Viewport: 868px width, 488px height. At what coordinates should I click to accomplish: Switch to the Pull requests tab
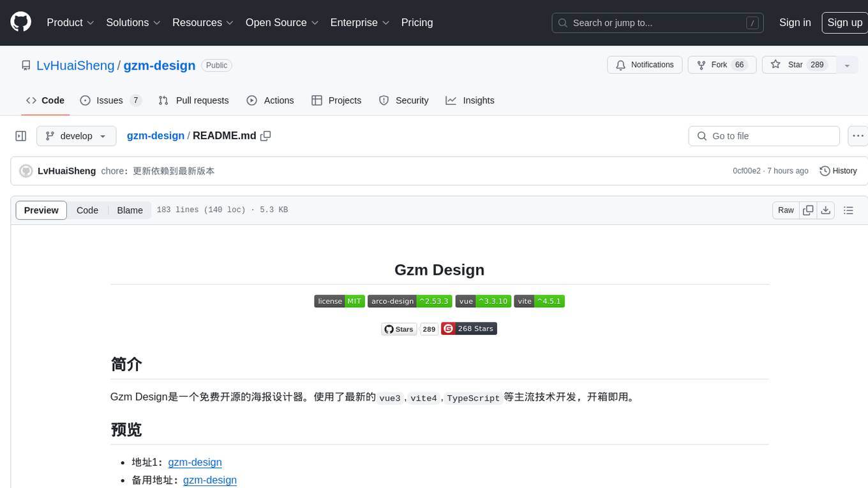193,100
